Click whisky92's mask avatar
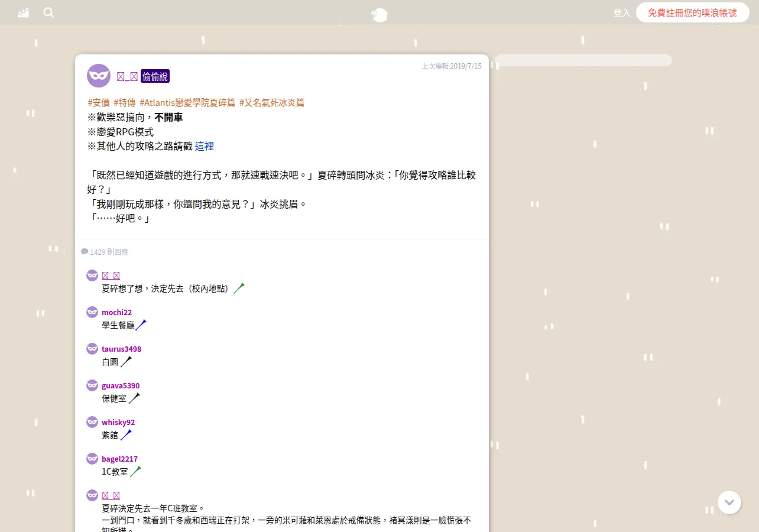Image resolution: width=759 pixels, height=532 pixels. pos(92,422)
